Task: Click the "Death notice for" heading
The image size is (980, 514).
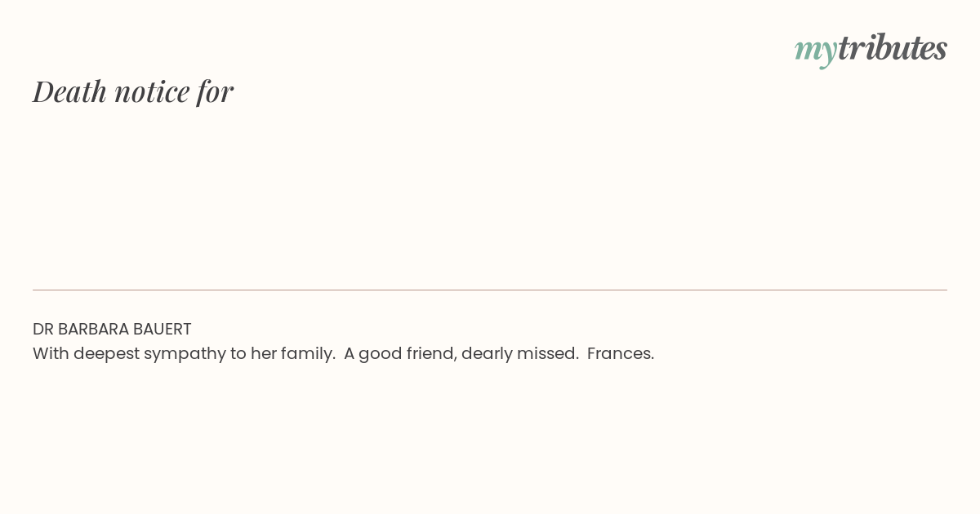Action: [133, 91]
